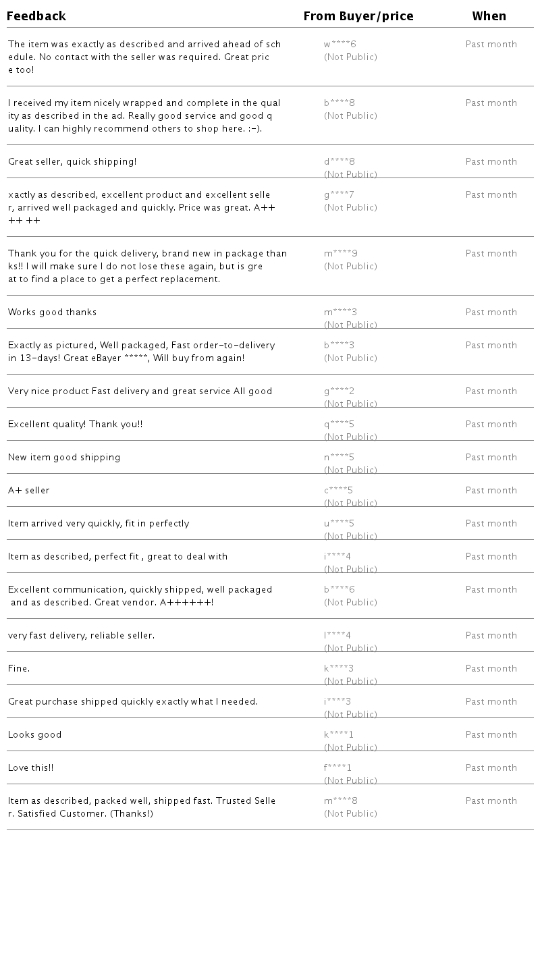Open buyer w****6 profile
Image resolution: width=540 pixels, height=980 pixels.
(340, 45)
